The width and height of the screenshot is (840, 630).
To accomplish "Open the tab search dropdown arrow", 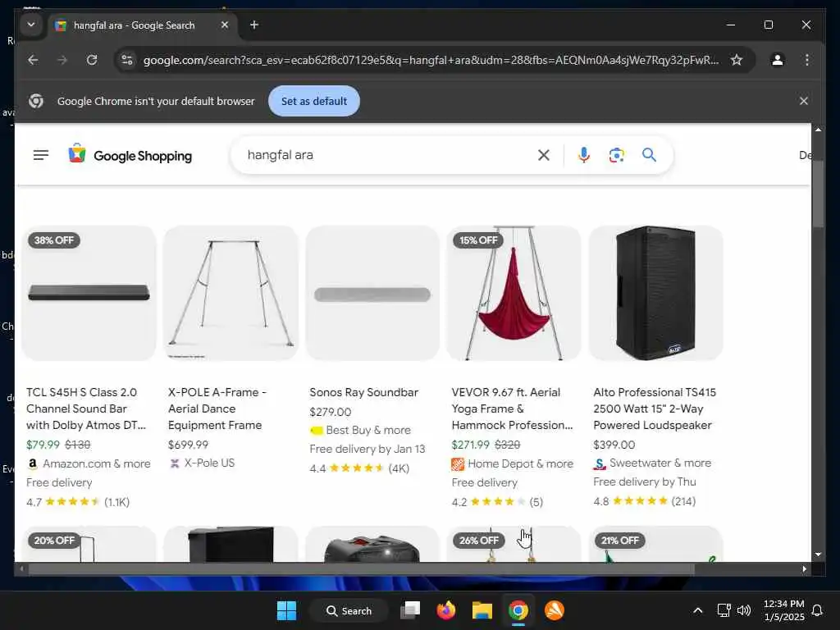I will click(31, 25).
